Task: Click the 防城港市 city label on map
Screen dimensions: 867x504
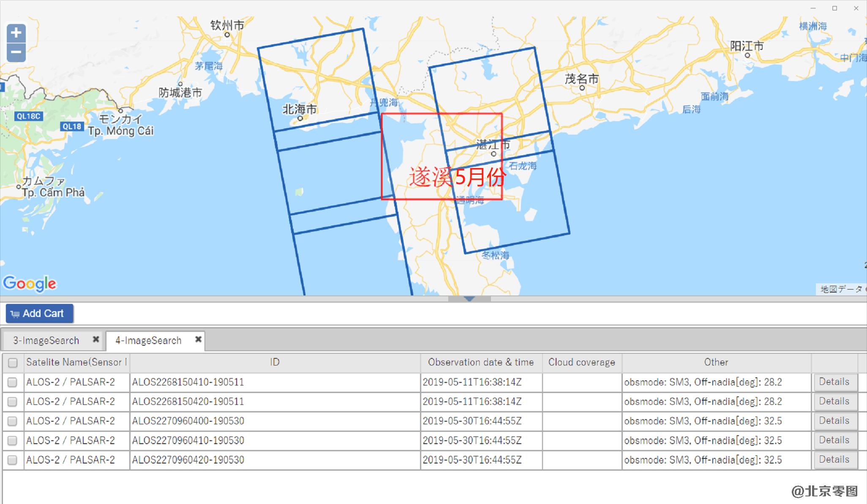Action: [x=180, y=92]
